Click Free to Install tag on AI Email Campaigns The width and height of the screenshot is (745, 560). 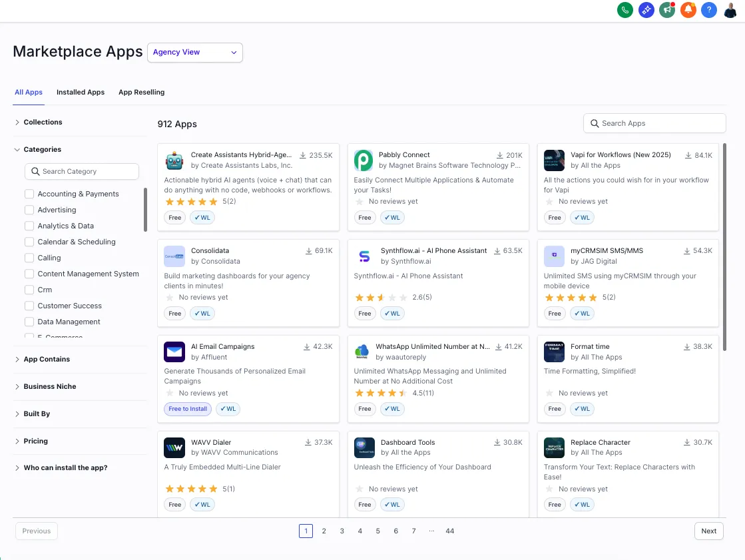(188, 410)
